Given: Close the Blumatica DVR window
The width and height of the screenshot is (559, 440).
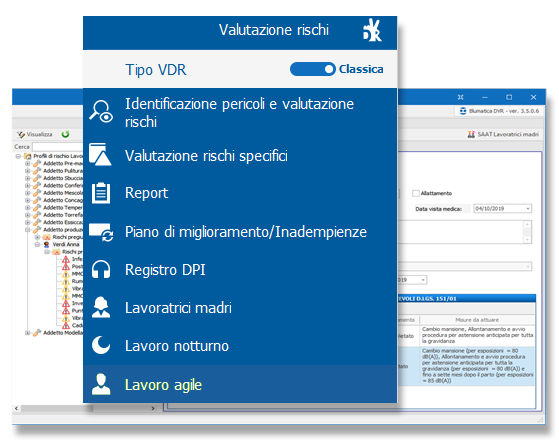Looking at the screenshot, I should (x=533, y=97).
